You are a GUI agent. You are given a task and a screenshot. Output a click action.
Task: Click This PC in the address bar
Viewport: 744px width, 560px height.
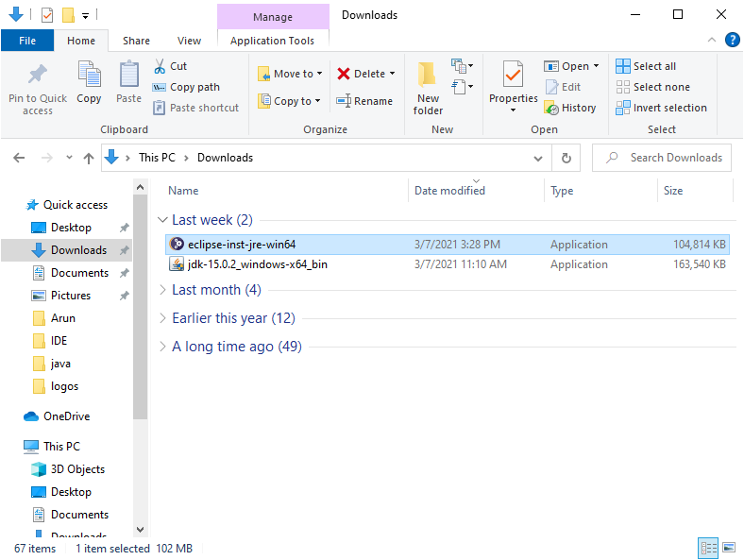(x=157, y=158)
